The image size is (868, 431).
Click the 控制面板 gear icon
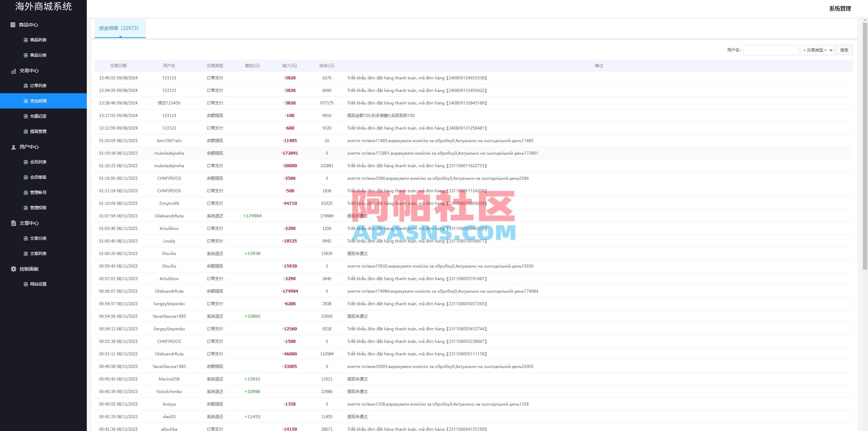(13, 269)
